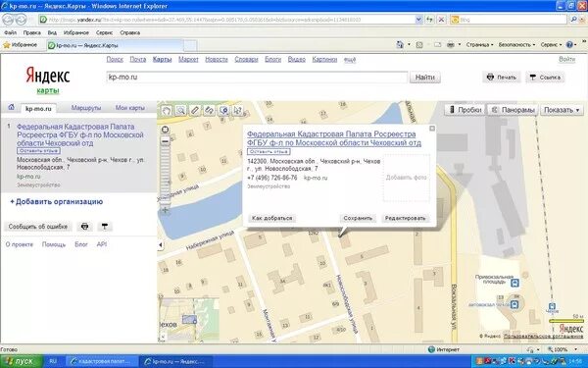Switch to Кадастровая палат taskbar window
The width and height of the screenshot is (588, 368).
pos(102,361)
